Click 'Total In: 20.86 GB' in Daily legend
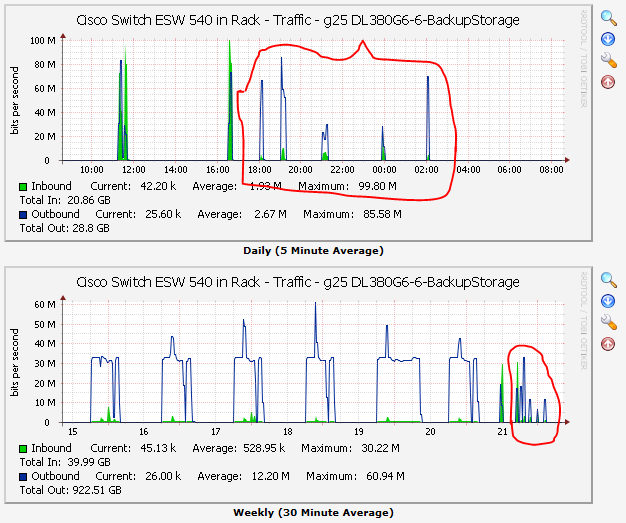The width and height of the screenshot is (626, 523). tap(65, 200)
